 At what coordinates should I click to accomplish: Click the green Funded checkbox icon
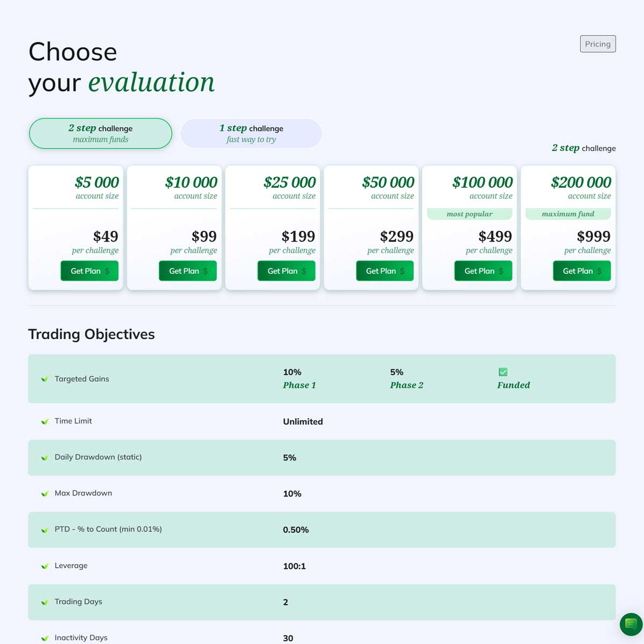[503, 372]
